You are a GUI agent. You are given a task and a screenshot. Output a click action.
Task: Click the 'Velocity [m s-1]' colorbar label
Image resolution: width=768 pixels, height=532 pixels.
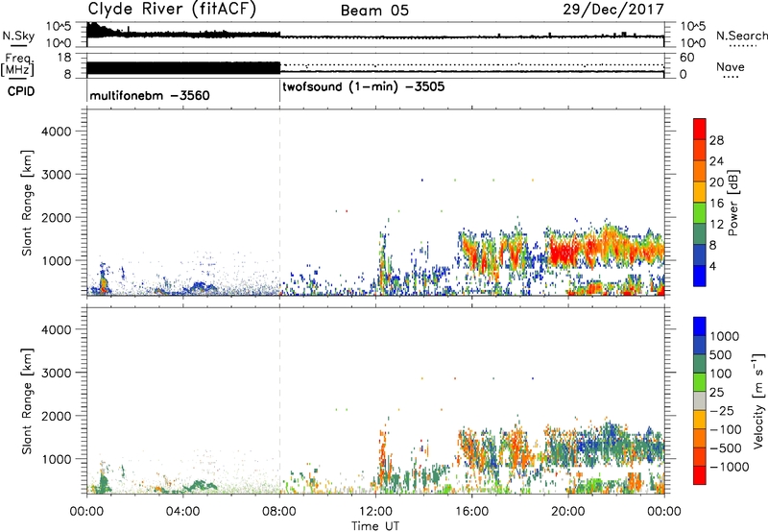click(758, 400)
